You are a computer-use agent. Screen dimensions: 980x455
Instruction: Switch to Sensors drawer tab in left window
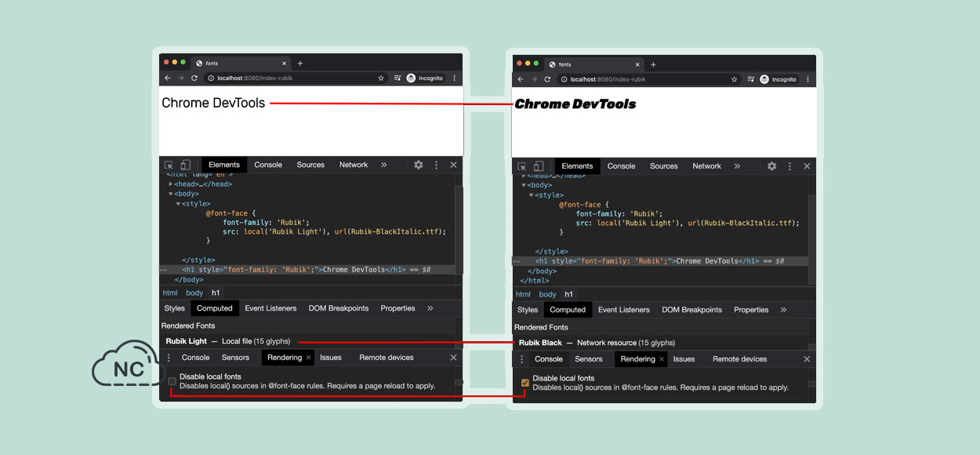tap(235, 358)
